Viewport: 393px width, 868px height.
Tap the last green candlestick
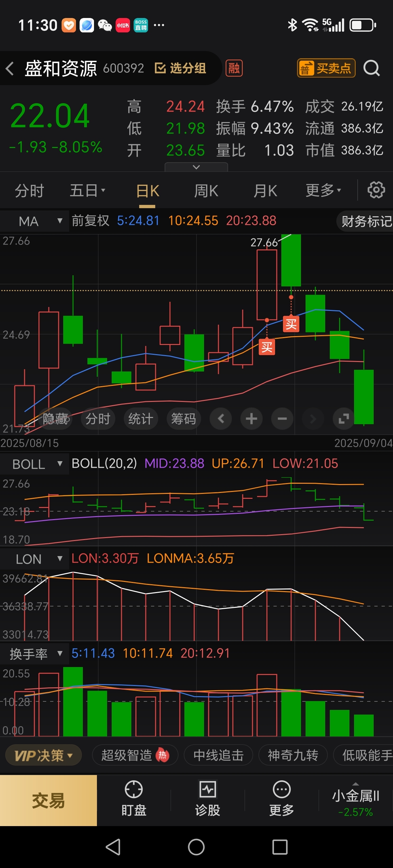tap(364, 396)
